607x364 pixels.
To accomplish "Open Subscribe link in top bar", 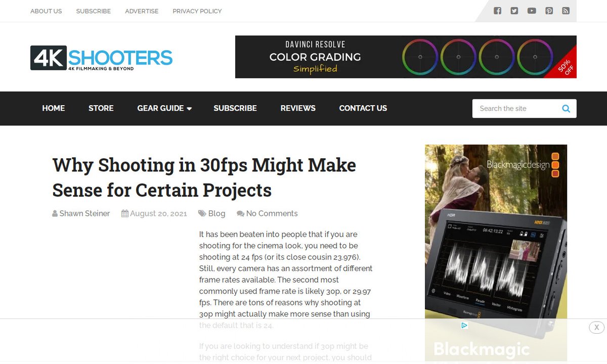I will (x=94, y=11).
